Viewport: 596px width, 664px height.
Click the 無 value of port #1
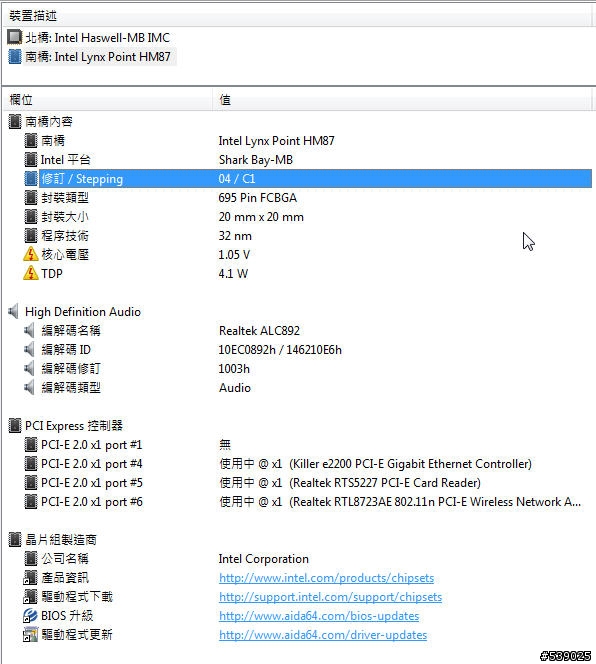tap(225, 445)
